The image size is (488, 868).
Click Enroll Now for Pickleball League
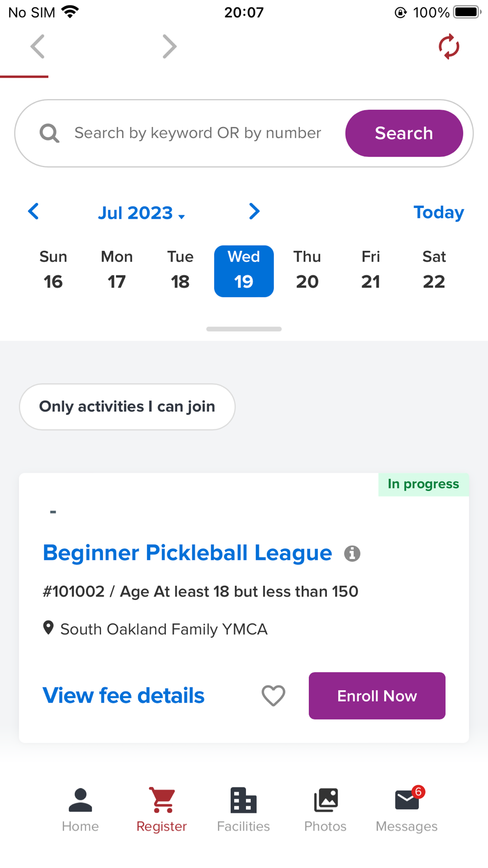point(377,696)
